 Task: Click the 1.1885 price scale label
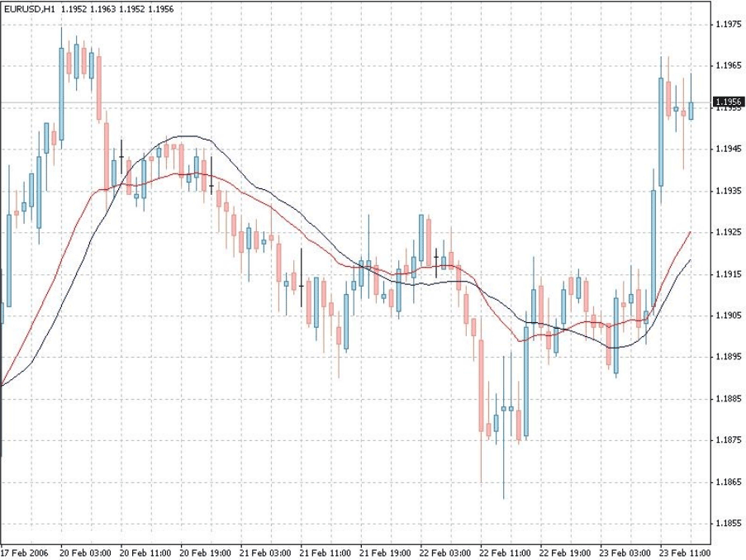click(x=729, y=399)
